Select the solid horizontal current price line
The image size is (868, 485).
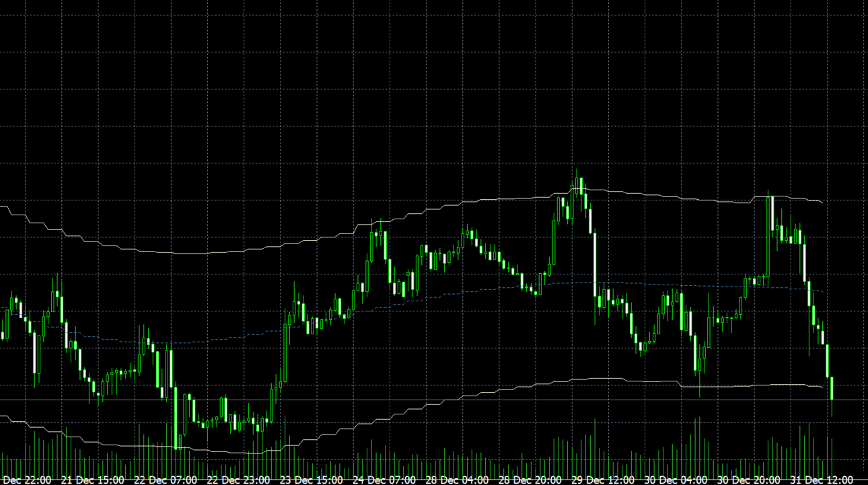click(434, 400)
